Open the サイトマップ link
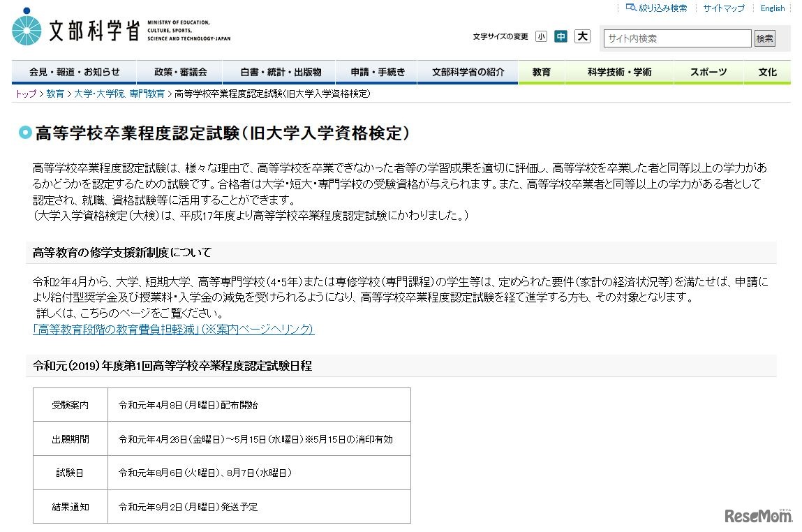 (x=724, y=8)
